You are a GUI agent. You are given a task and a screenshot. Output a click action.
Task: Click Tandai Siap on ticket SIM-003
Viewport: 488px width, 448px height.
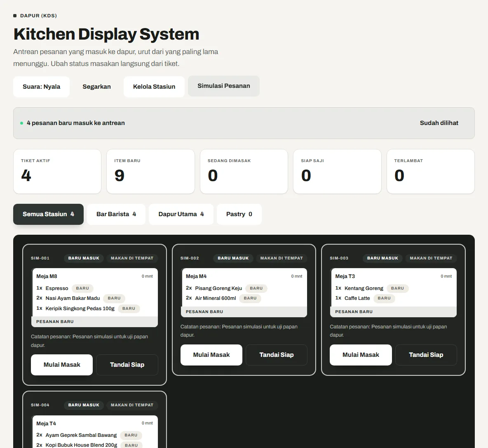point(426,355)
